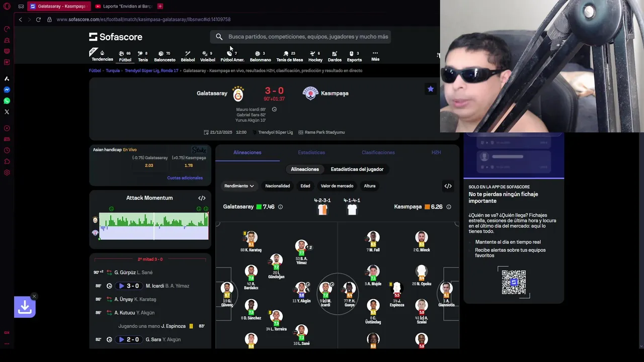Toggle favorite star for this match
Image resolution: width=644 pixels, height=362 pixels.
pyautogui.click(x=430, y=89)
